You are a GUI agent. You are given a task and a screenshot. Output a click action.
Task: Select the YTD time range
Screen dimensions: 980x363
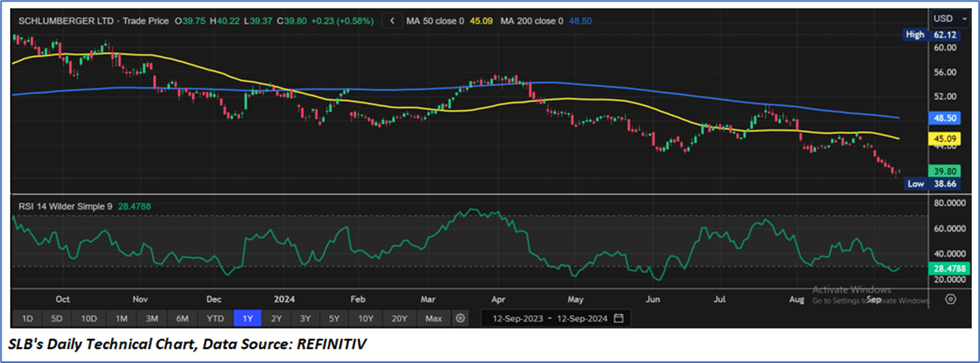tap(214, 318)
